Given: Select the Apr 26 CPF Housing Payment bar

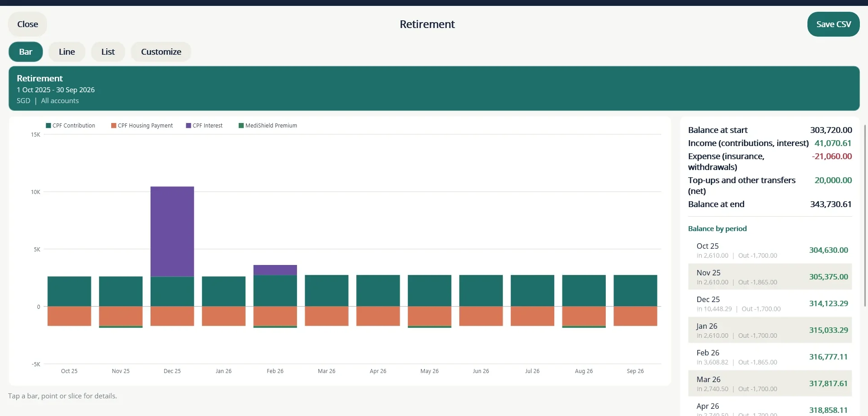Looking at the screenshot, I should [x=378, y=316].
